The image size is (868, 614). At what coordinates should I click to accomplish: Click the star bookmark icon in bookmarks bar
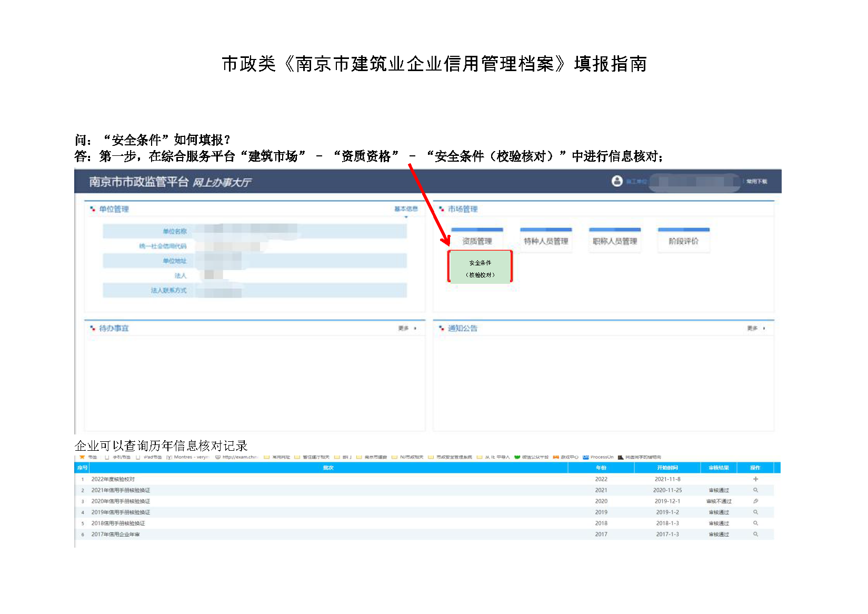click(82, 457)
